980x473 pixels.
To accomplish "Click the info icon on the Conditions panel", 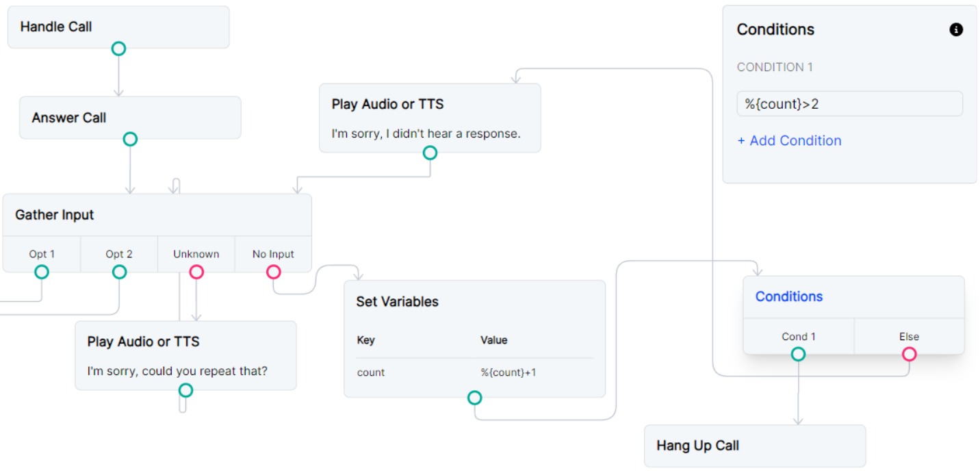I will [956, 29].
